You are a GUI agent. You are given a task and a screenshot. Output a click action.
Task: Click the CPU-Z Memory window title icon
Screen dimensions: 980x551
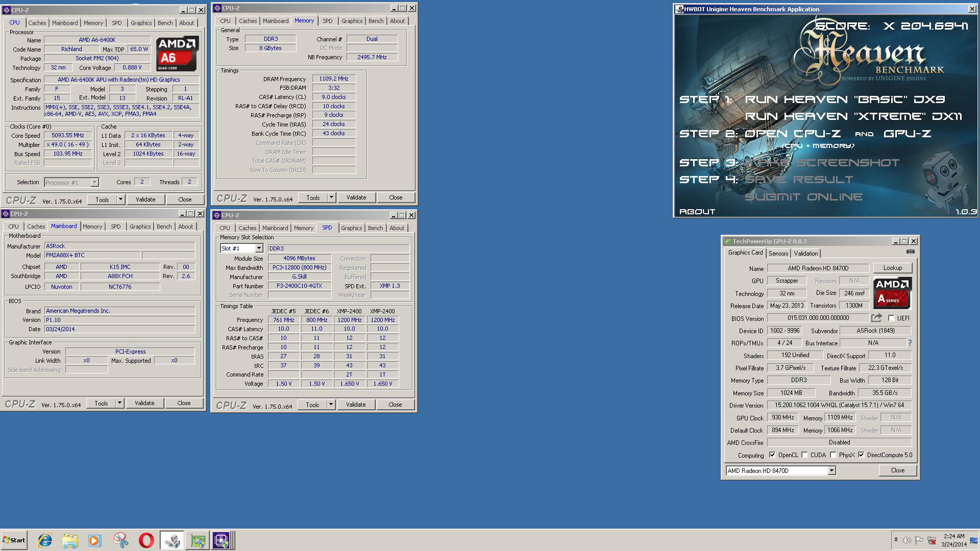click(x=217, y=8)
